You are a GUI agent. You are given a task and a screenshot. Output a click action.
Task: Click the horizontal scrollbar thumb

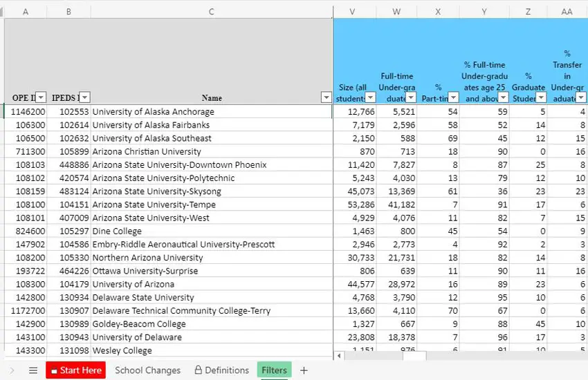[414, 356]
